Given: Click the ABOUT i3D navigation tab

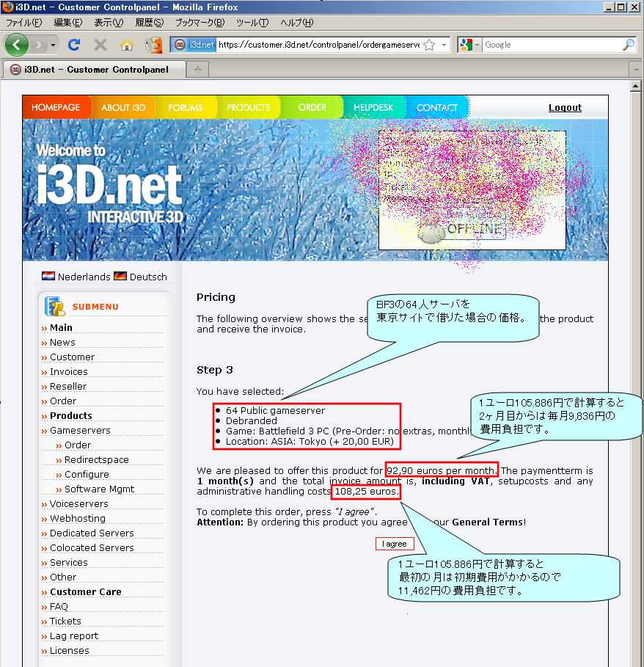Looking at the screenshot, I should (x=123, y=107).
